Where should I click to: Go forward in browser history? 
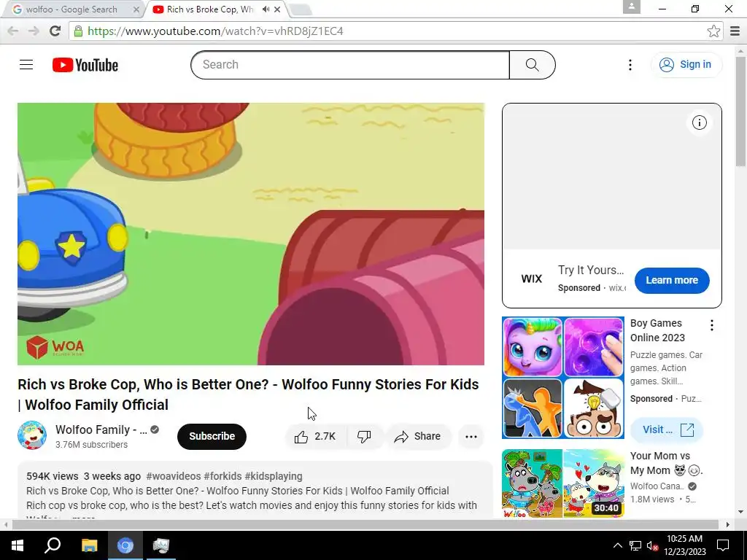(34, 31)
